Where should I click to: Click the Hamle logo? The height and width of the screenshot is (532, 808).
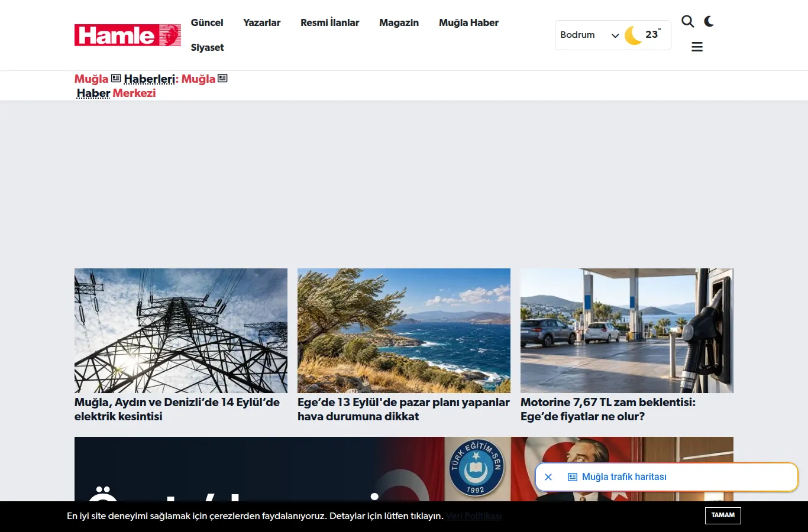pyautogui.click(x=127, y=35)
